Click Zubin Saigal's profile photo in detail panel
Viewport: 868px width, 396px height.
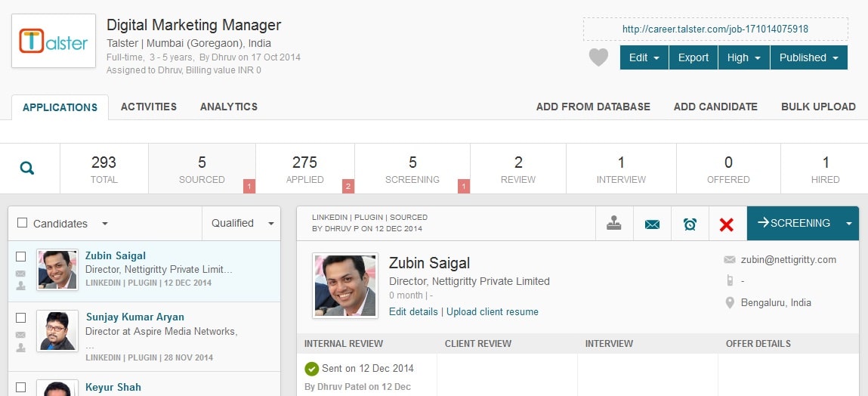tap(345, 286)
